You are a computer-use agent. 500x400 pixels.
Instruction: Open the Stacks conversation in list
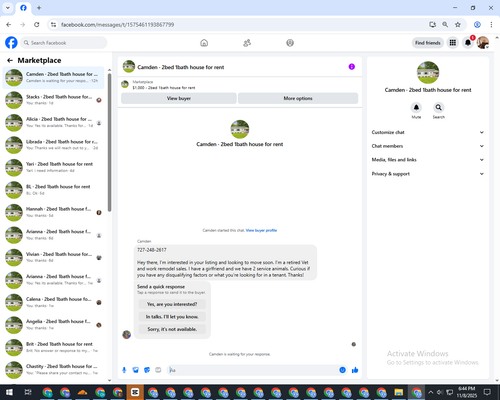53,100
